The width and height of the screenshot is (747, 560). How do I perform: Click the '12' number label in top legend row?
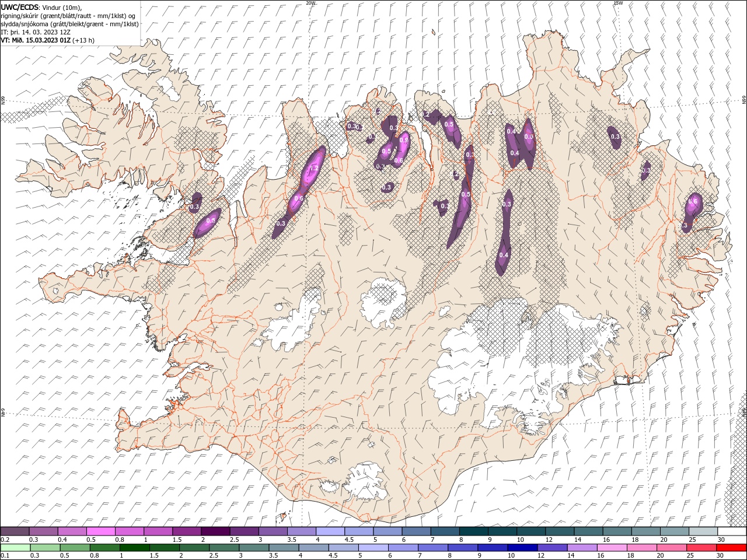click(x=549, y=540)
